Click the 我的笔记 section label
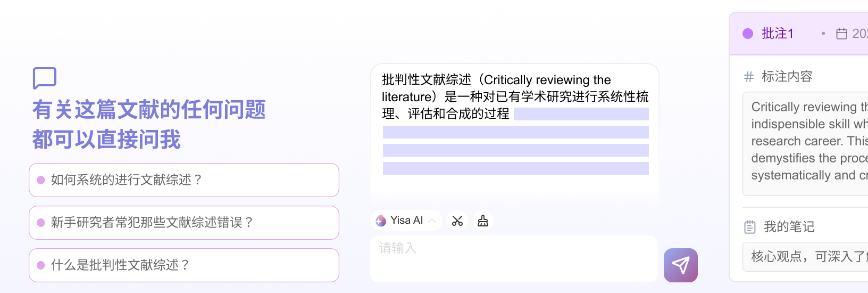This screenshot has width=868, height=293. click(x=789, y=227)
